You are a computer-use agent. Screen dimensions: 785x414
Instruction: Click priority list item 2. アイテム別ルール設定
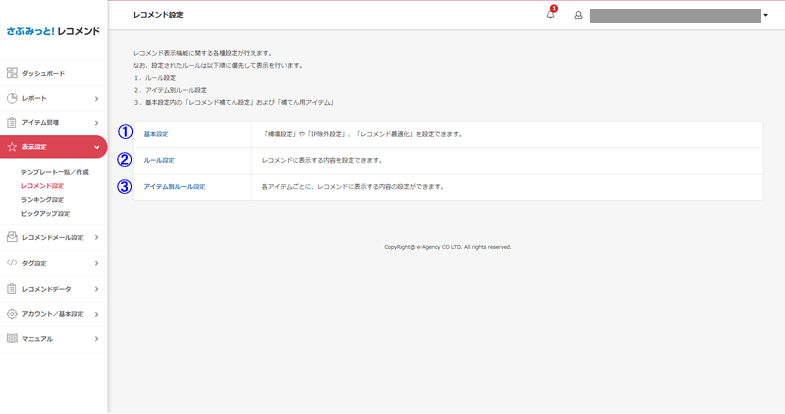click(170, 91)
